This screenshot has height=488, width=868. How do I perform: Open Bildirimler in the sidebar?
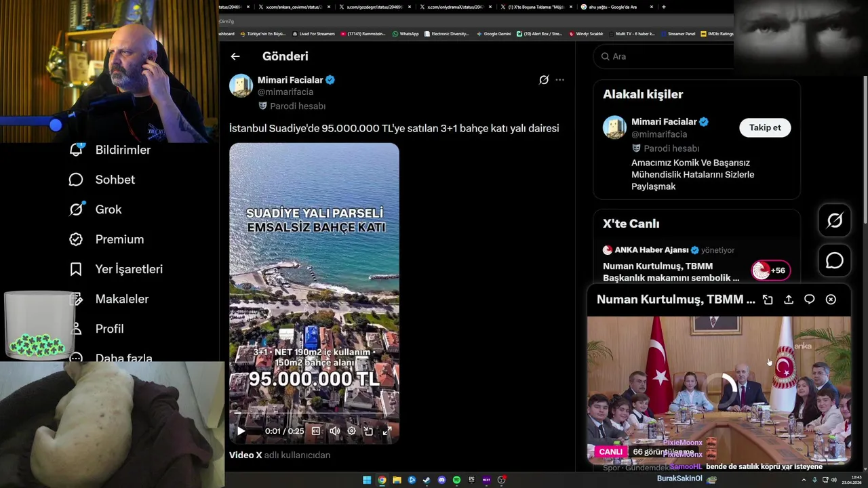tap(123, 150)
